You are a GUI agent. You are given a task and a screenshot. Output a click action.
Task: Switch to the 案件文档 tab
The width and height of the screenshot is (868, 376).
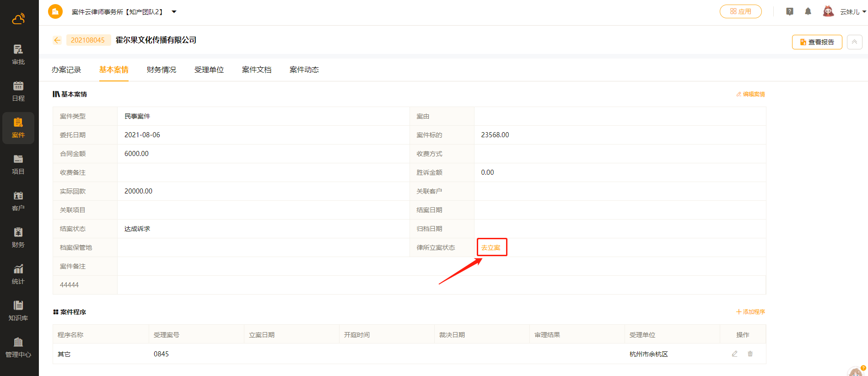click(x=256, y=70)
